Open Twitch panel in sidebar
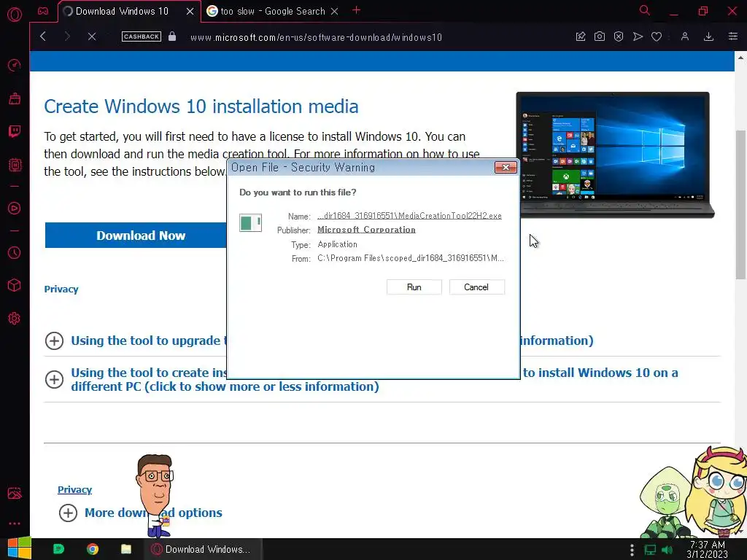This screenshot has height=560, width=747. click(x=15, y=131)
